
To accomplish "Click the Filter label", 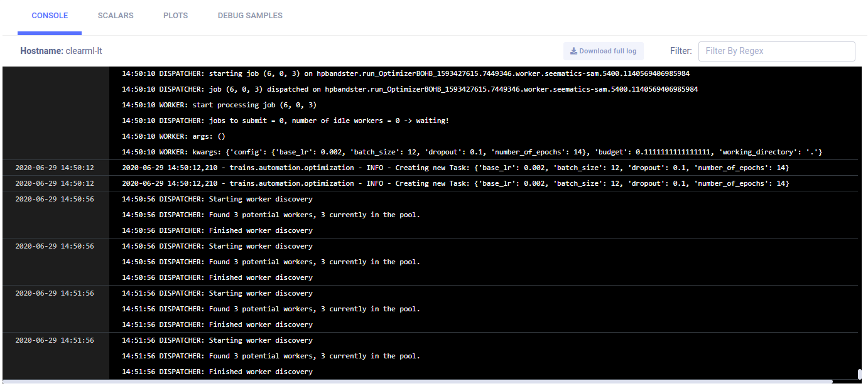I will [x=681, y=51].
